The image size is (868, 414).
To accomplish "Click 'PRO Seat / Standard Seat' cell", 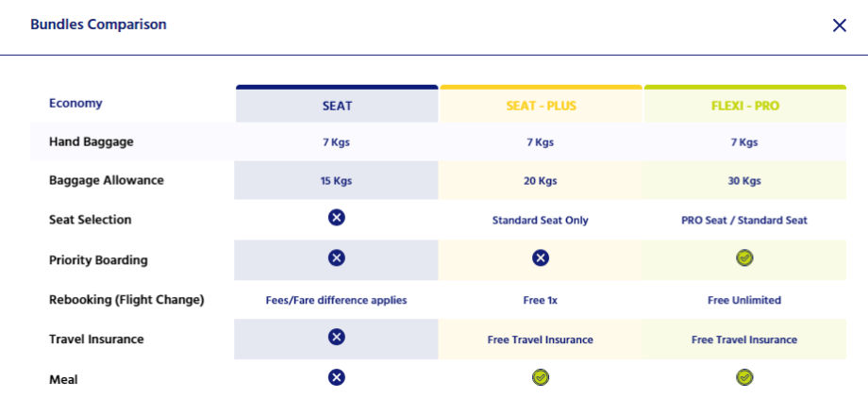I will (744, 221).
